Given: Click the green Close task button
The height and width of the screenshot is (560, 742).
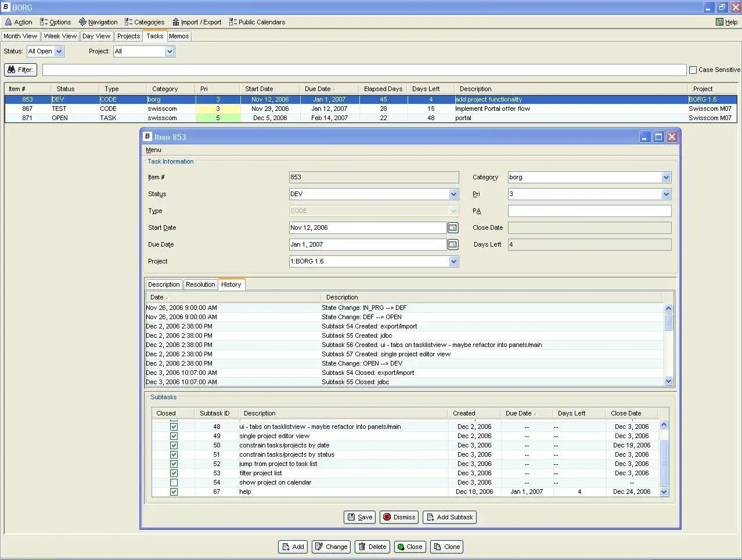Looking at the screenshot, I should click(409, 547).
